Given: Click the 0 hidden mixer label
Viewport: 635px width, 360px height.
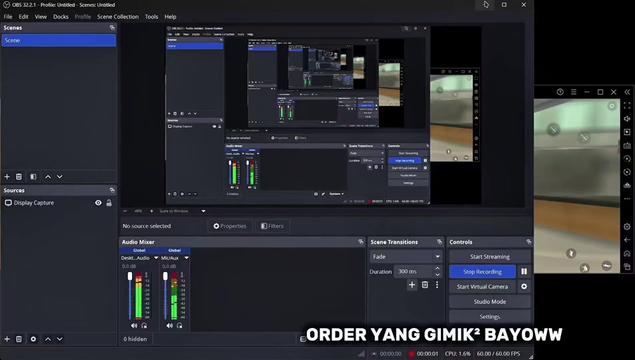Looking at the screenshot, I should click(x=135, y=339).
